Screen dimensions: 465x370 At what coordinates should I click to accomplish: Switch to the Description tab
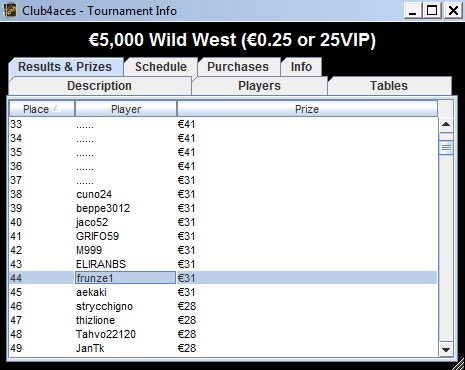(99, 86)
